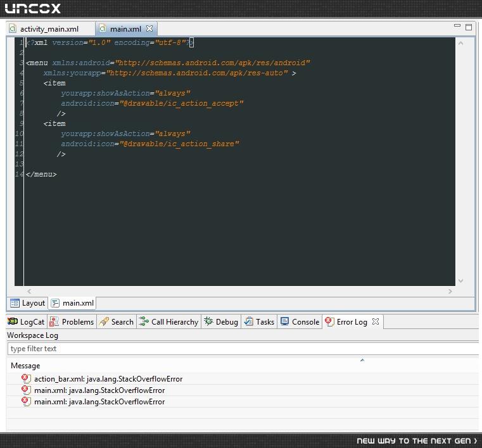Switch to the activity_main.xml editor tab

[x=49, y=29]
